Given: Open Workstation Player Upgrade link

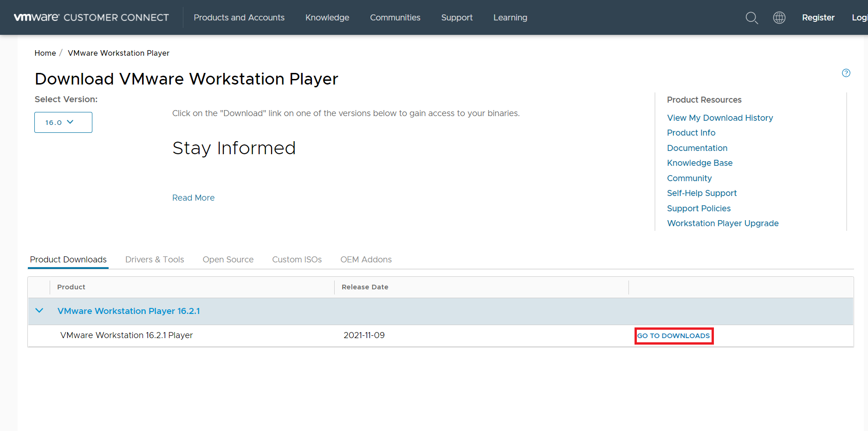Looking at the screenshot, I should (x=723, y=223).
